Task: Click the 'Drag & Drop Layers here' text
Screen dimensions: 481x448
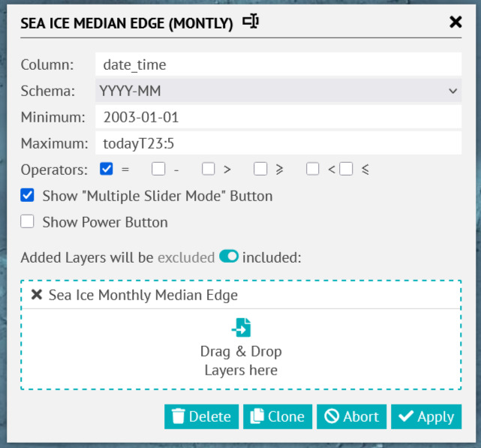Action: click(x=241, y=361)
